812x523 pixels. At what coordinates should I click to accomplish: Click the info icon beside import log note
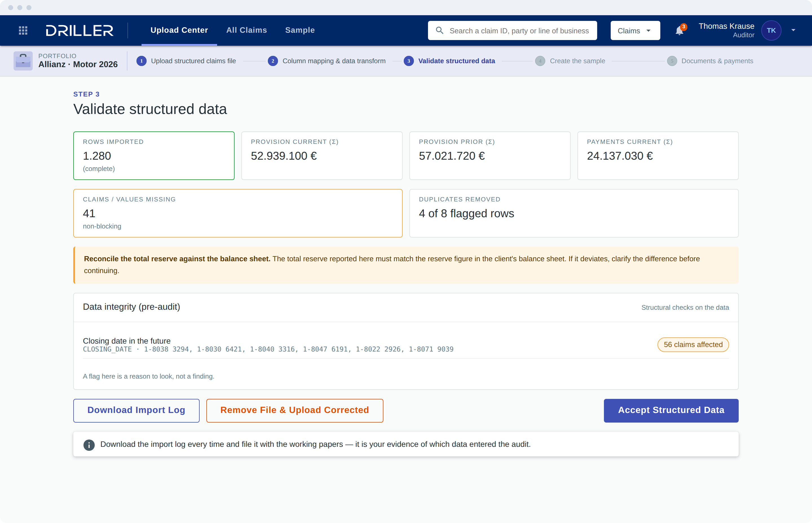tap(89, 445)
